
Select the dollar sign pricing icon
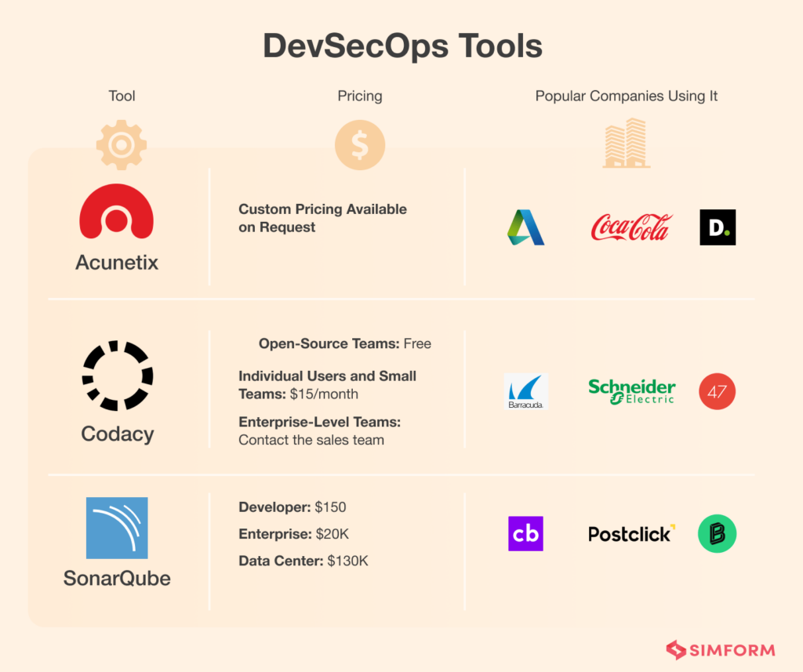pos(360,144)
